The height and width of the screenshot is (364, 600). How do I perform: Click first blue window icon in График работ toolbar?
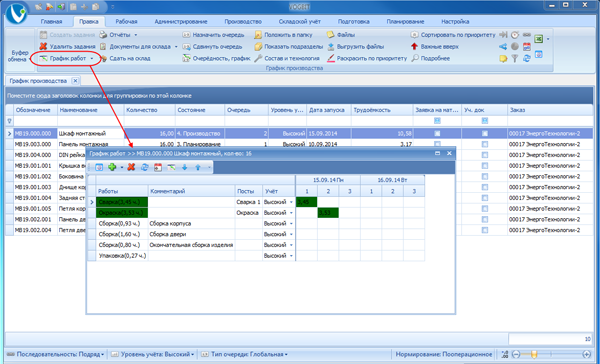click(x=99, y=167)
